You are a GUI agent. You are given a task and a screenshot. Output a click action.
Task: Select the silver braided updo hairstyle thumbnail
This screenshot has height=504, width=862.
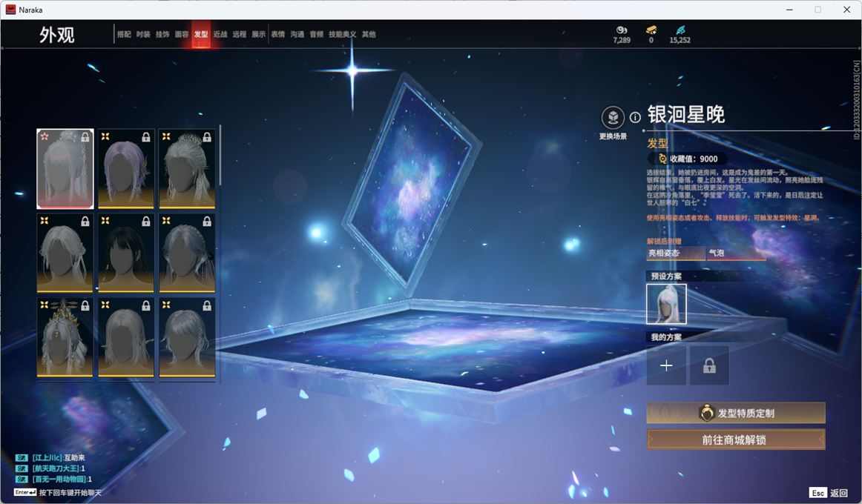pos(187,168)
